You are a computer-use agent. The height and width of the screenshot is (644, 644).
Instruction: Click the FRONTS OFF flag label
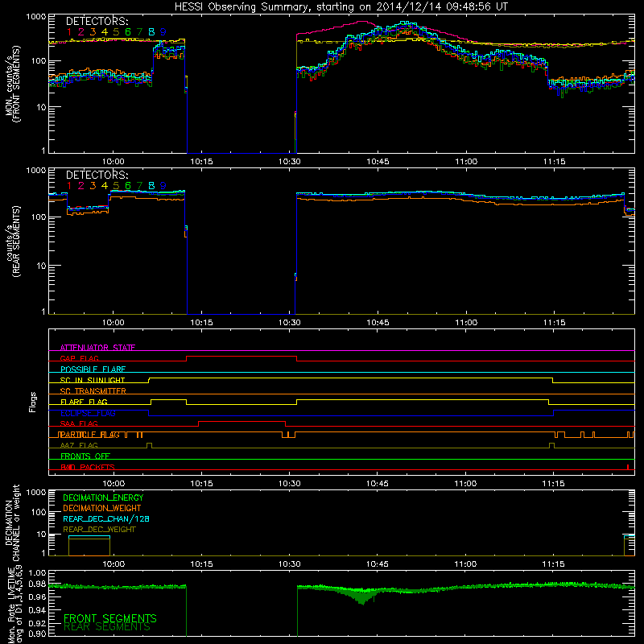85,456
